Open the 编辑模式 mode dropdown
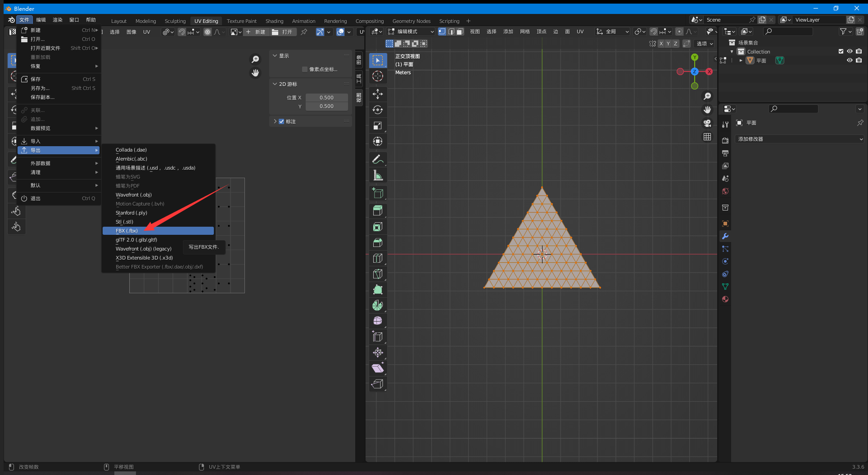 click(411, 31)
